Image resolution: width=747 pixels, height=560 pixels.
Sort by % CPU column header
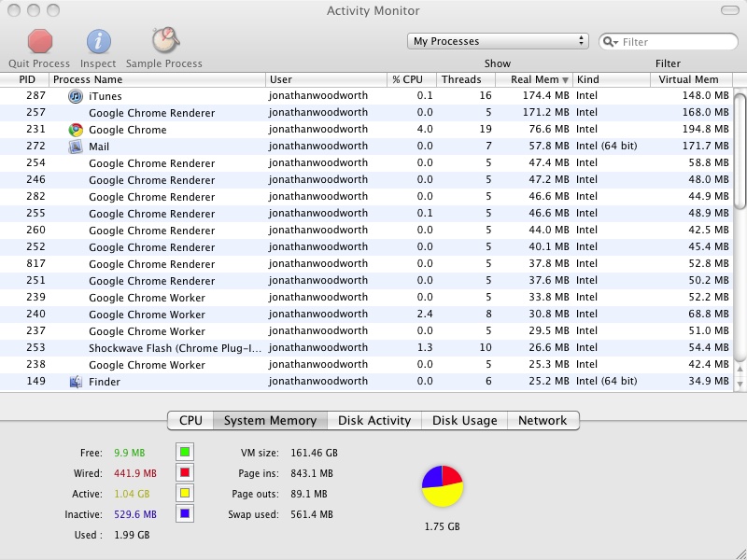pos(412,79)
